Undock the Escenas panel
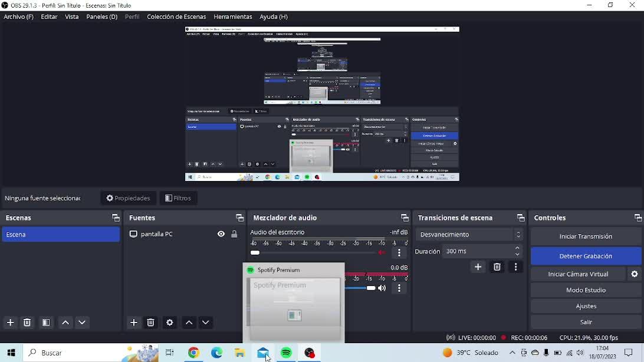Screen dimensions: 644x362 click(x=116, y=218)
